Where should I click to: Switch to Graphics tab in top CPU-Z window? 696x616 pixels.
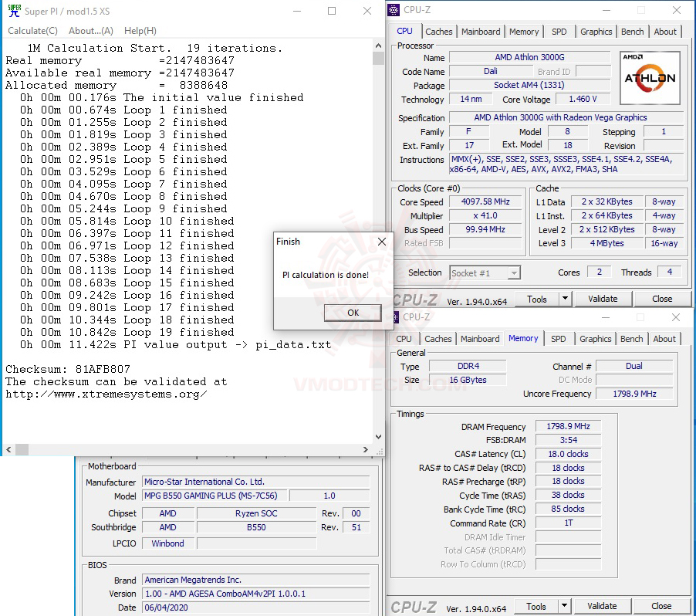coord(596,32)
